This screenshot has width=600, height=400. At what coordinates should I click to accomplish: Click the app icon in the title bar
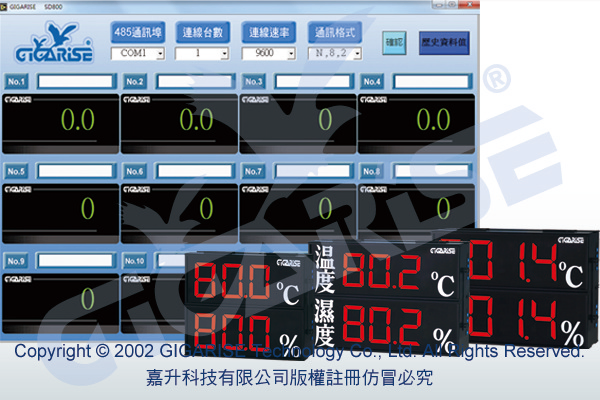[6, 7]
